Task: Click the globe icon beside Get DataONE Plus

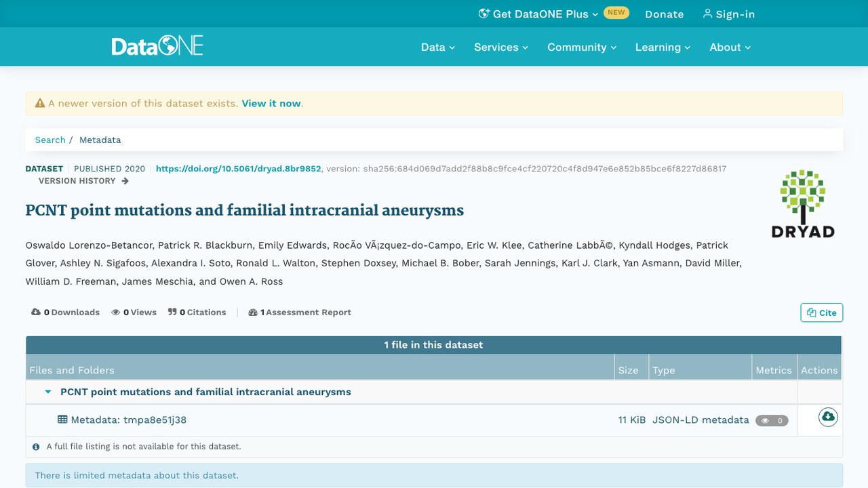Action: click(484, 14)
